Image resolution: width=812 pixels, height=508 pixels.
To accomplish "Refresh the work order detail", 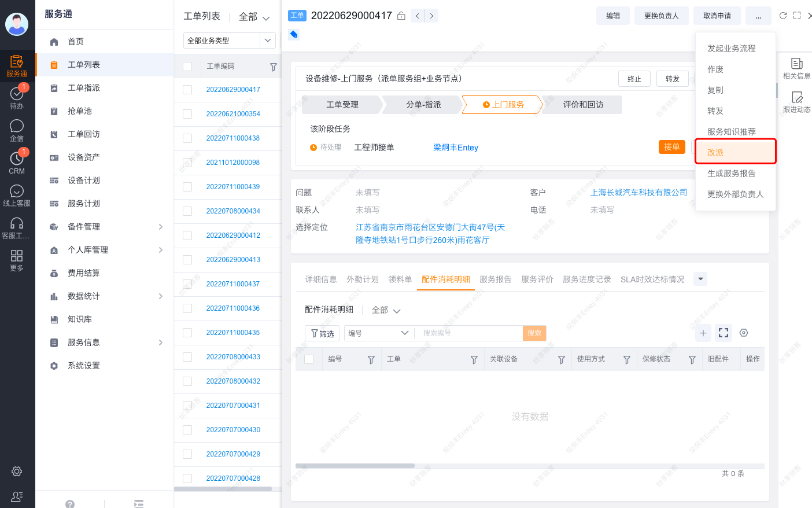I will [783, 16].
